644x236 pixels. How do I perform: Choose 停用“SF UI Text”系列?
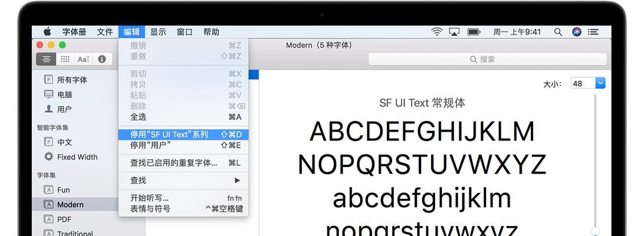point(183,135)
